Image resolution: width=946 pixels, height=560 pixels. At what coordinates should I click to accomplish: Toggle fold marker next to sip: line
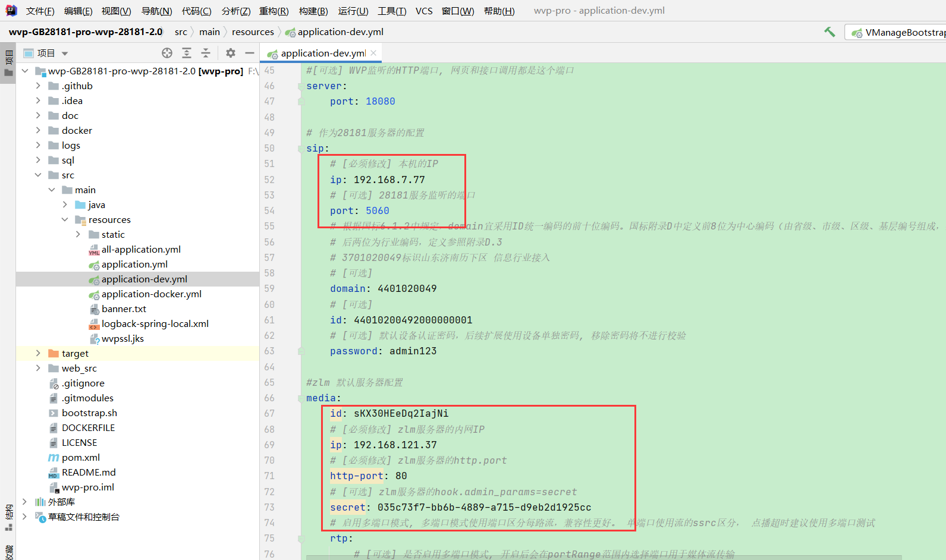click(x=301, y=149)
